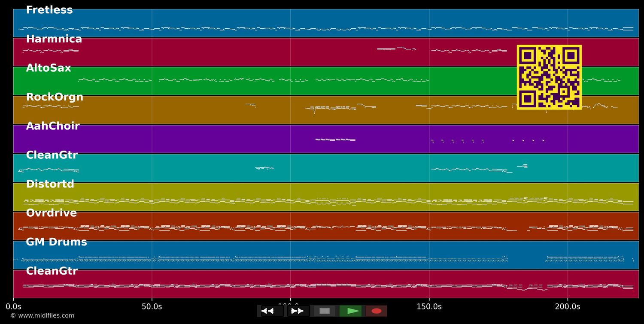The image size is (644, 324).
Task: Hit the red record button
Action: [x=377, y=311]
